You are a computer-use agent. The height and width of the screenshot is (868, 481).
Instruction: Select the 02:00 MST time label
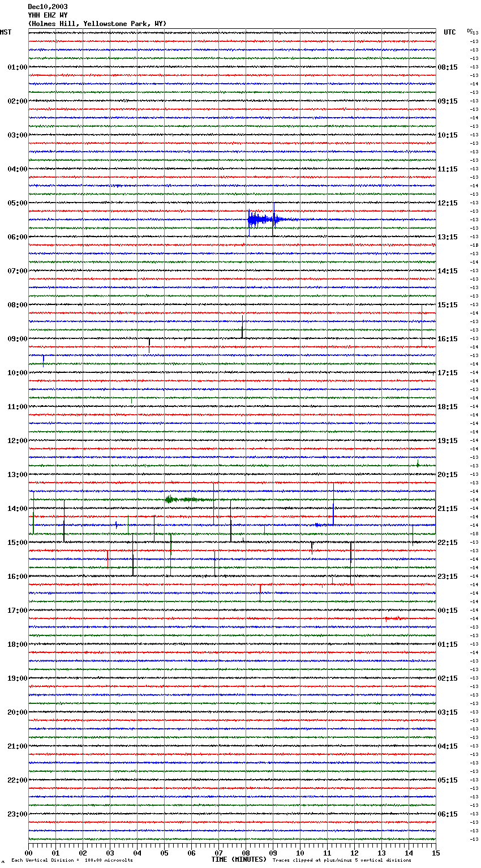click(x=18, y=101)
